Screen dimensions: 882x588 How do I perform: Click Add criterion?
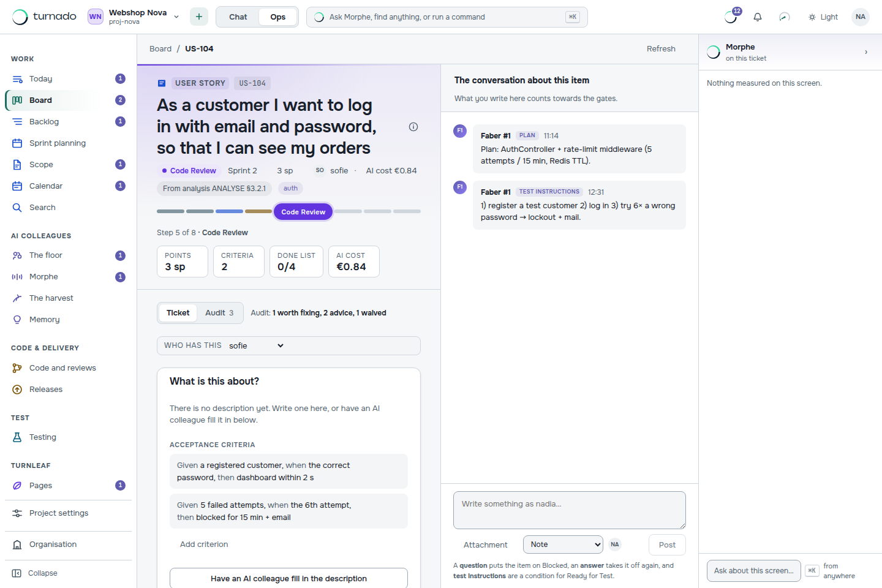tap(204, 545)
